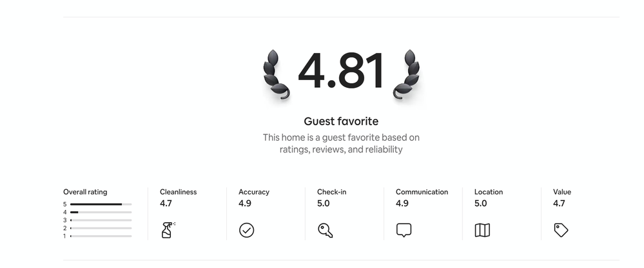
Task: Click the communication speech bubble icon
Action: point(404,230)
